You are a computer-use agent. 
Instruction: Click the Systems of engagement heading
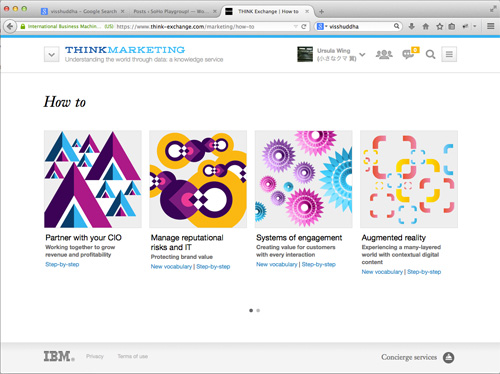pyautogui.click(x=299, y=238)
